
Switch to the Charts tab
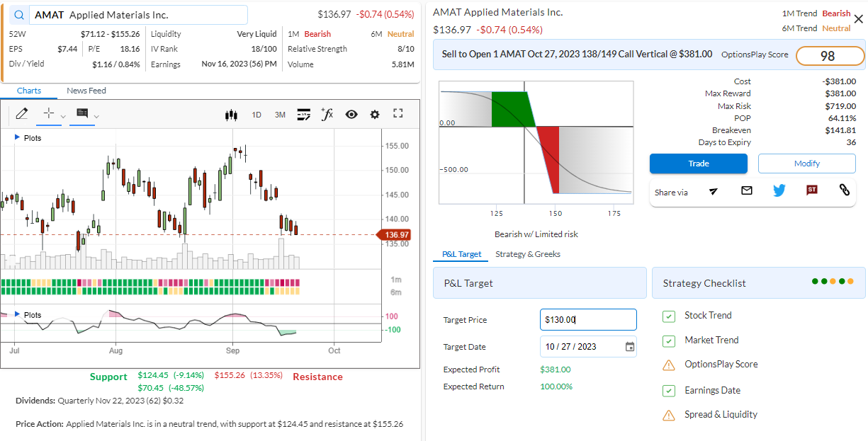(29, 91)
